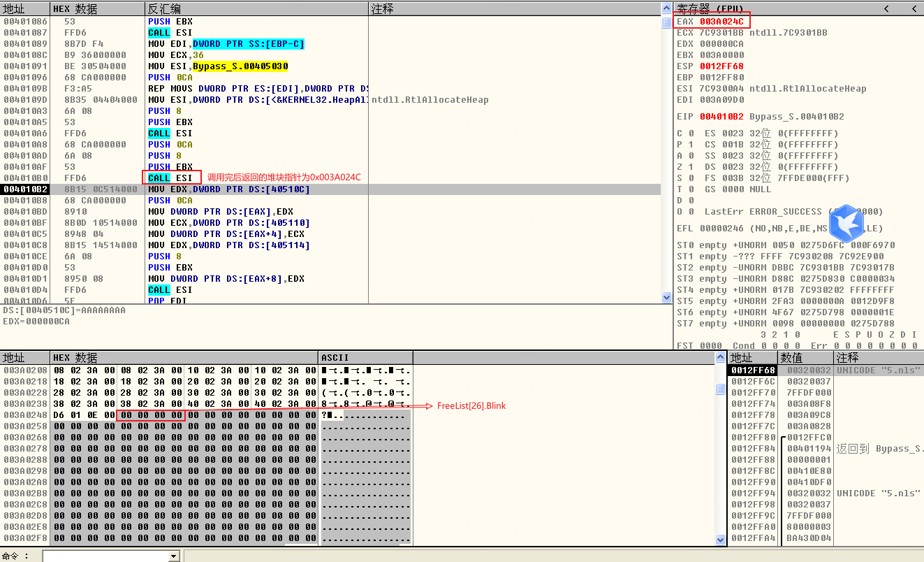
Task: Grab the disassembly scrollbar thumb
Action: pyautogui.click(x=666, y=23)
